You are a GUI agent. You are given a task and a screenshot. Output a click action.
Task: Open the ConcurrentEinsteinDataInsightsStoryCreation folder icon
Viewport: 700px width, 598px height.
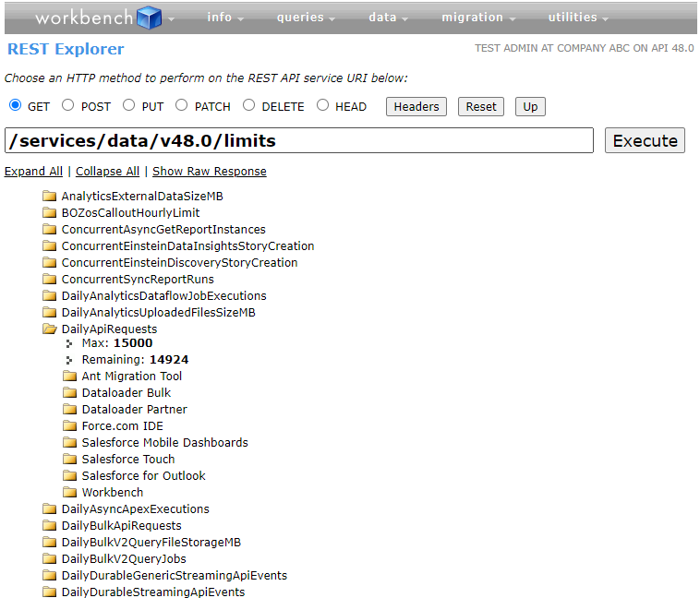(x=50, y=245)
